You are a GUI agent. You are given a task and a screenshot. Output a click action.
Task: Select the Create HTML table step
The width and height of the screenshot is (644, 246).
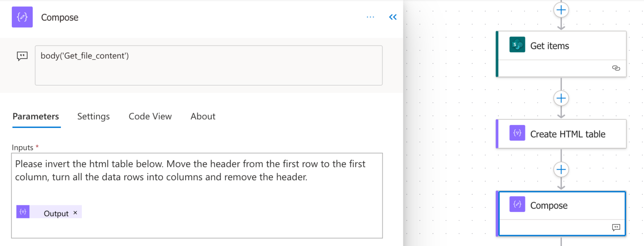pyautogui.click(x=561, y=134)
